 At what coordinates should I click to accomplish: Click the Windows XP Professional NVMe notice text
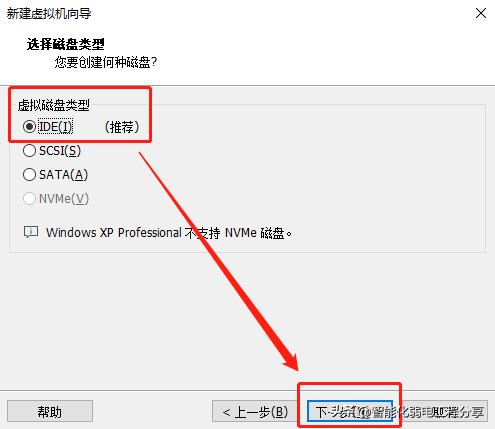169,233
